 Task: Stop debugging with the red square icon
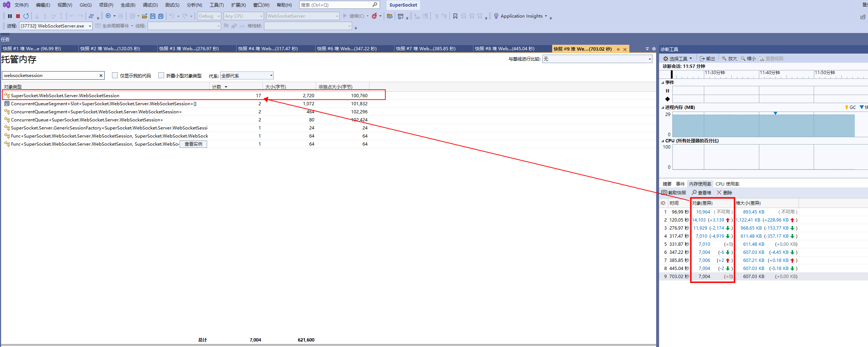pyautogui.click(x=18, y=16)
